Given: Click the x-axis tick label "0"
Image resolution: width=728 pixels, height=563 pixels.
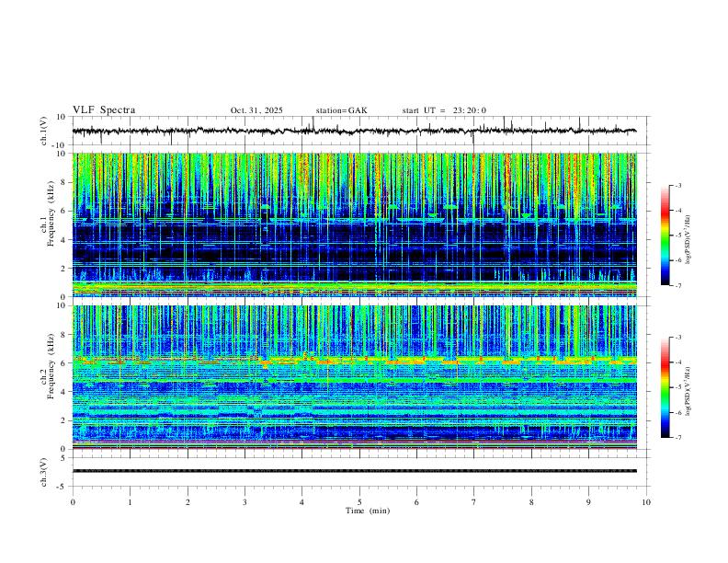Looking at the screenshot, I should pyautogui.click(x=73, y=502).
